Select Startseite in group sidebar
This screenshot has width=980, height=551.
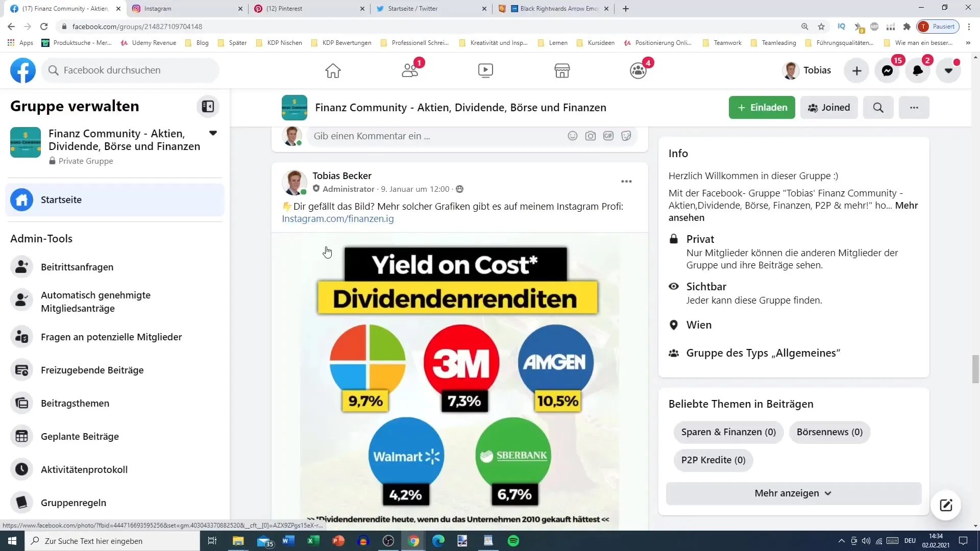click(x=115, y=200)
